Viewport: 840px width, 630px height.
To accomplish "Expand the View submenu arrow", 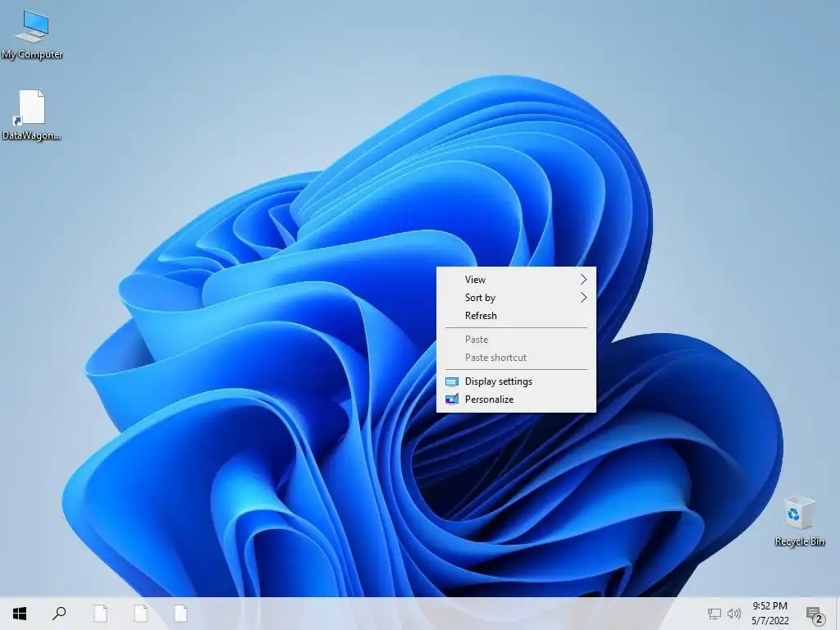I will pos(583,280).
